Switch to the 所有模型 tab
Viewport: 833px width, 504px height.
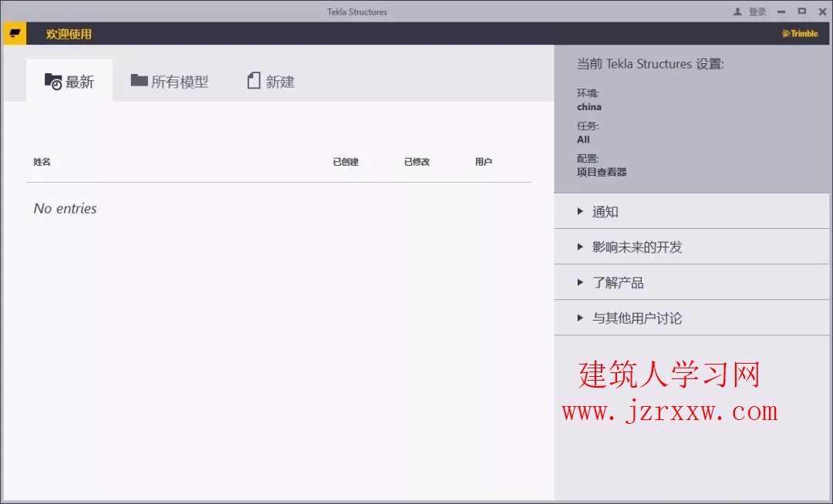pyautogui.click(x=170, y=81)
